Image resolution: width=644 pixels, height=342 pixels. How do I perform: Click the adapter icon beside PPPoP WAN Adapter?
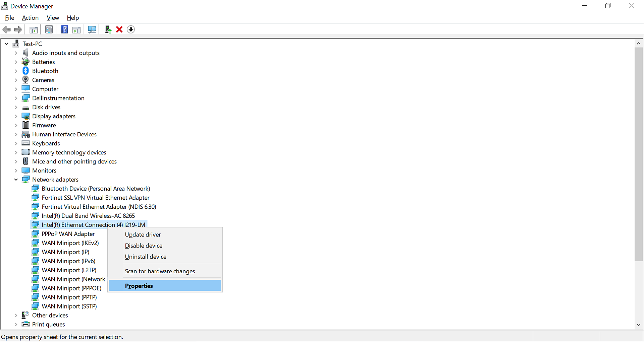coord(35,233)
